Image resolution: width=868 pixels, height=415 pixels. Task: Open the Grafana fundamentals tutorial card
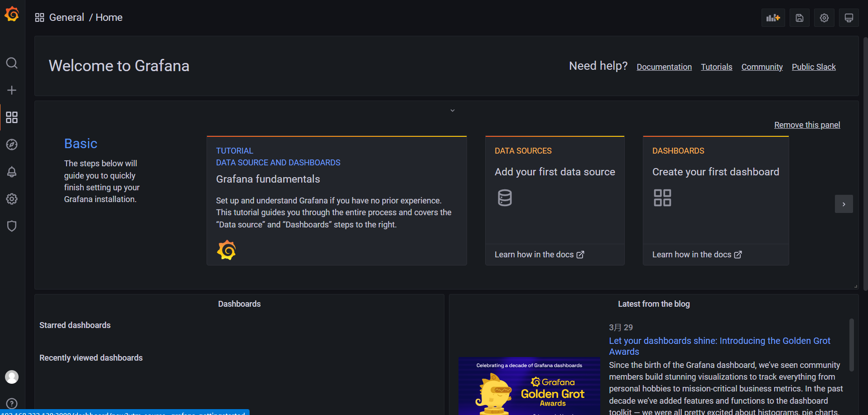pyautogui.click(x=337, y=201)
